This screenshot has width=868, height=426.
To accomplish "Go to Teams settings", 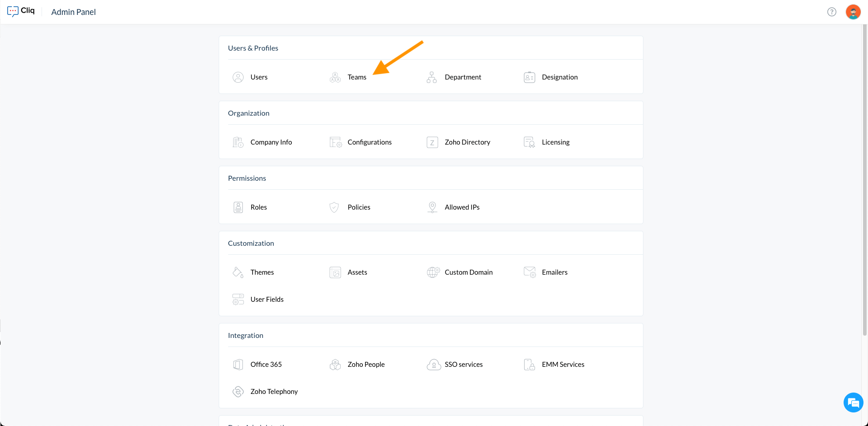I will point(357,77).
